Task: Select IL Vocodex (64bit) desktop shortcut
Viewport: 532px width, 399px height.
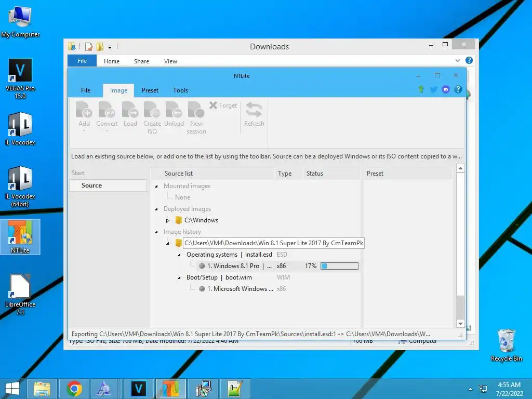Action: [x=20, y=187]
